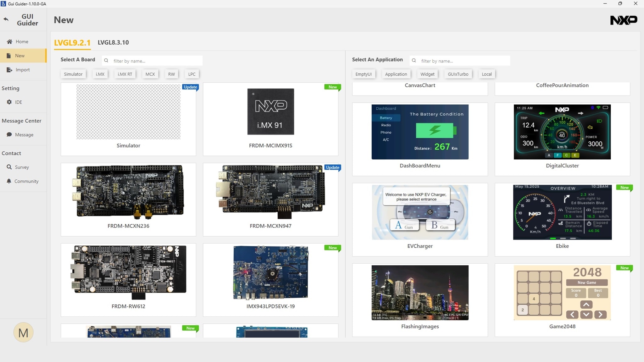Viewport: 644px width, 362px height.
Task: Click the Import icon in the sidebar
Action: click(9, 70)
